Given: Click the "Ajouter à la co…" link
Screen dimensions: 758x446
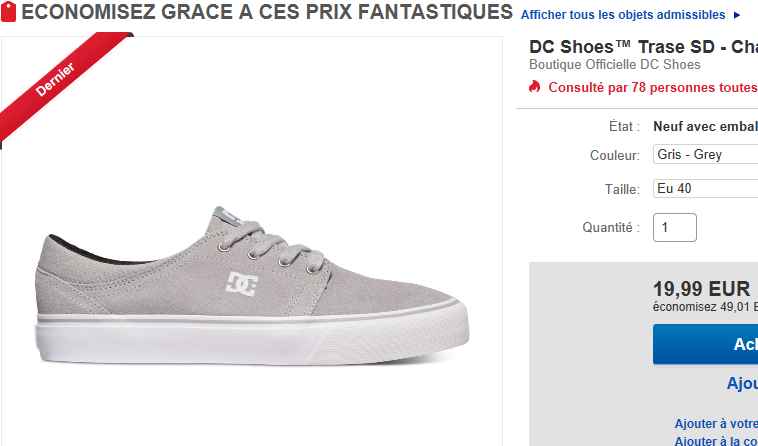Looking at the screenshot, I should coord(715,440).
